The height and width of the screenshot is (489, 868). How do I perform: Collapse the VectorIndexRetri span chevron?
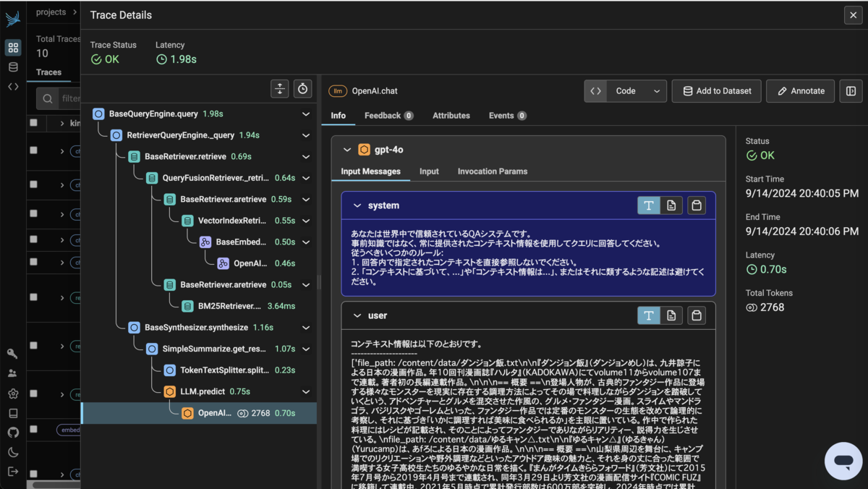click(x=306, y=221)
